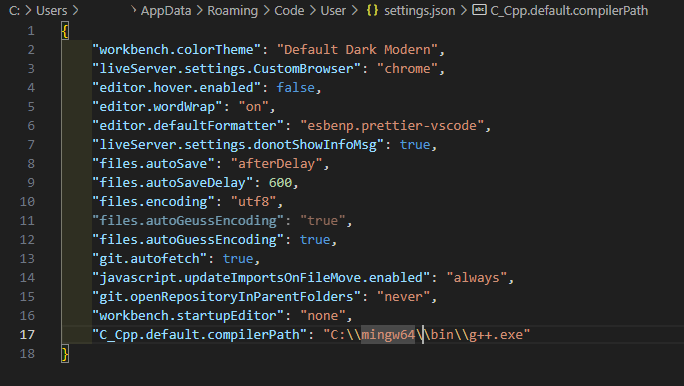Click the "editor.hover.enabled" key
The width and height of the screenshot is (684, 386).
[177, 88]
